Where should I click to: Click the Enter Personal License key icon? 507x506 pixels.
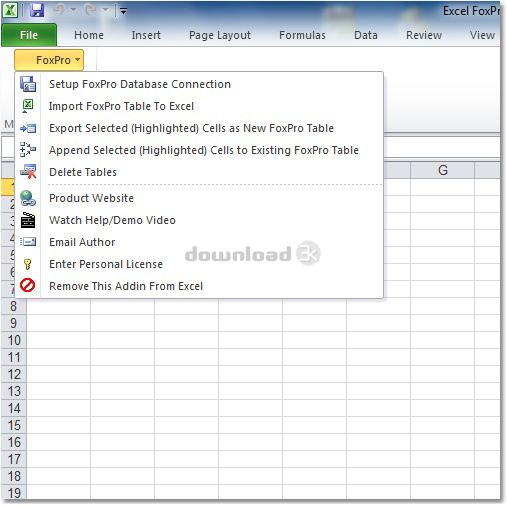pos(28,264)
